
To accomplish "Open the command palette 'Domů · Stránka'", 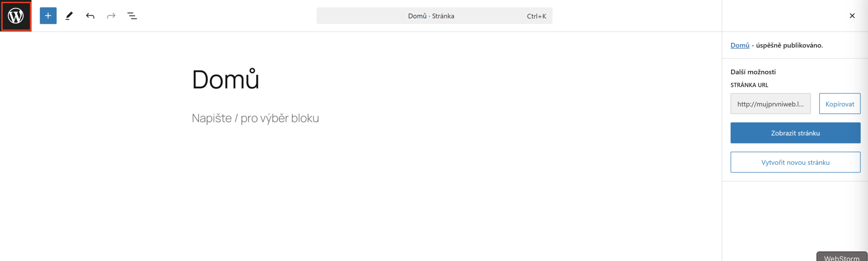I will [431, 16].
